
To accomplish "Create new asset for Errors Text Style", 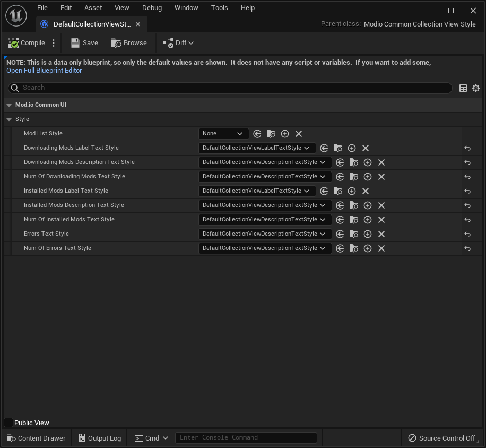I will (368, 234).
